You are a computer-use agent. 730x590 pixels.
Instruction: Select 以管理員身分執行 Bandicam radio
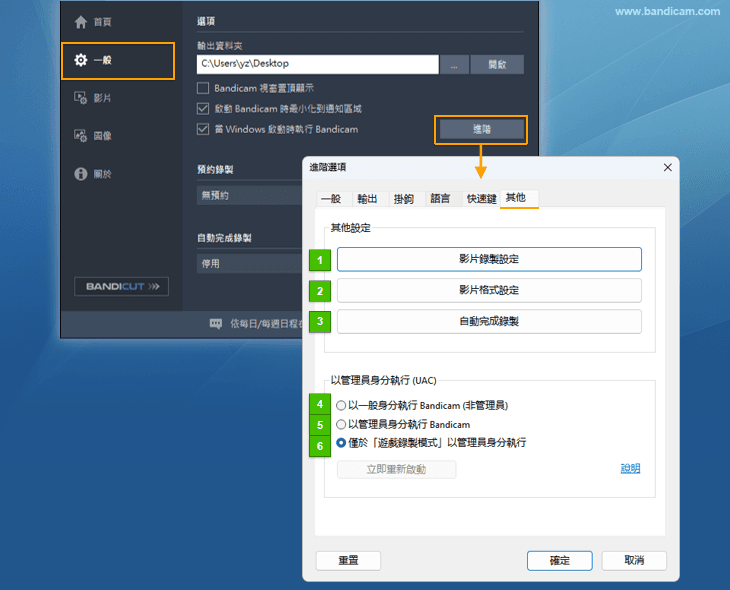pos(341,424)
